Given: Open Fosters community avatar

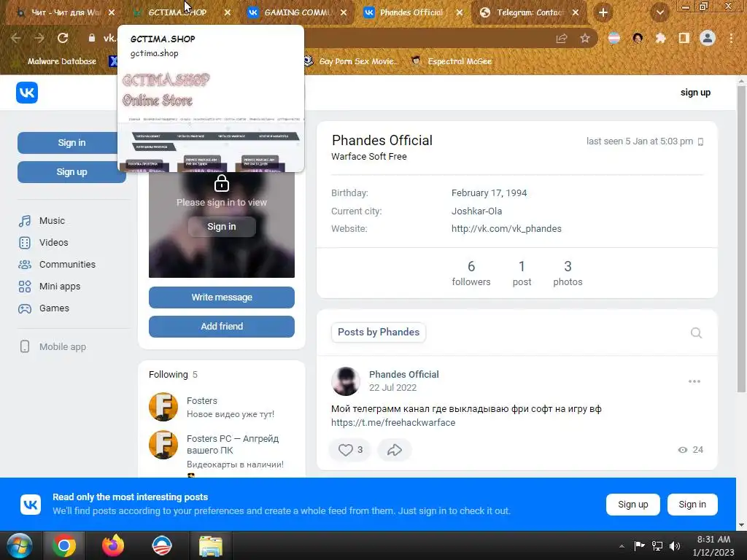Looking at the screenshot, I should [163, 407].
